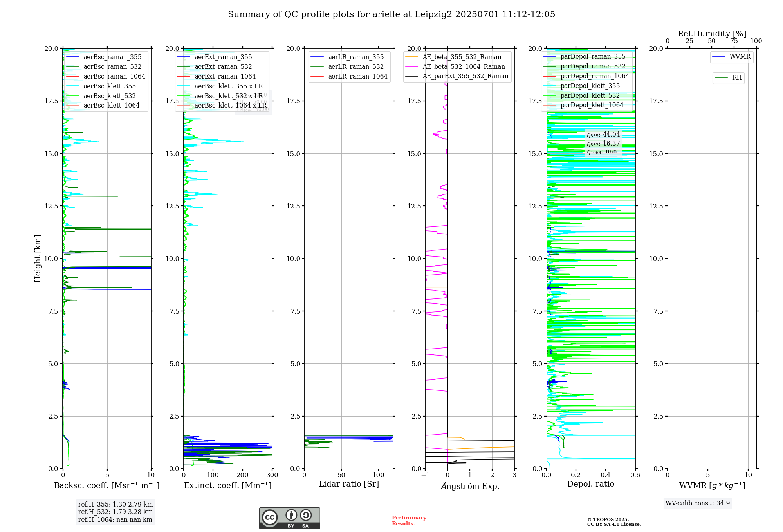Click AE_beta_355_532_Raman legend entry
783x532 pixels.
453,57
